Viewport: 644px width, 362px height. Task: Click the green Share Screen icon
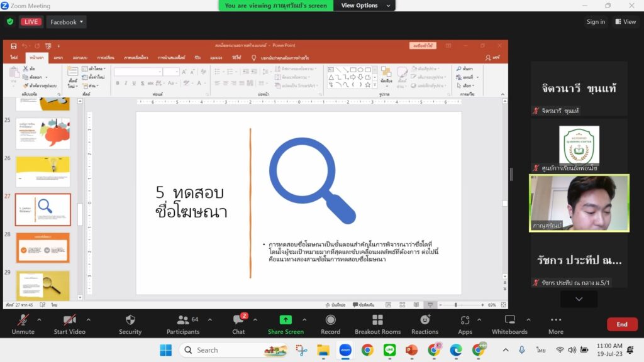tap(286, 319)
